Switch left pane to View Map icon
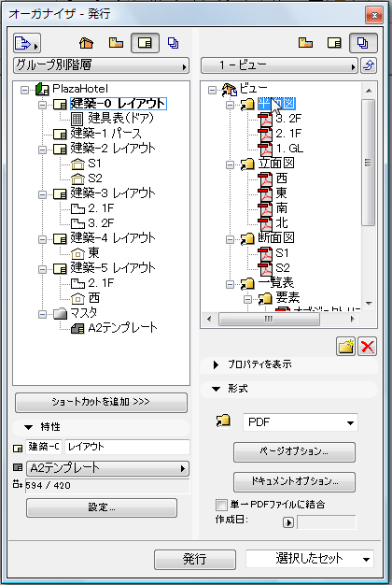This screenshot has width=392, height=585. coord(116,43)
